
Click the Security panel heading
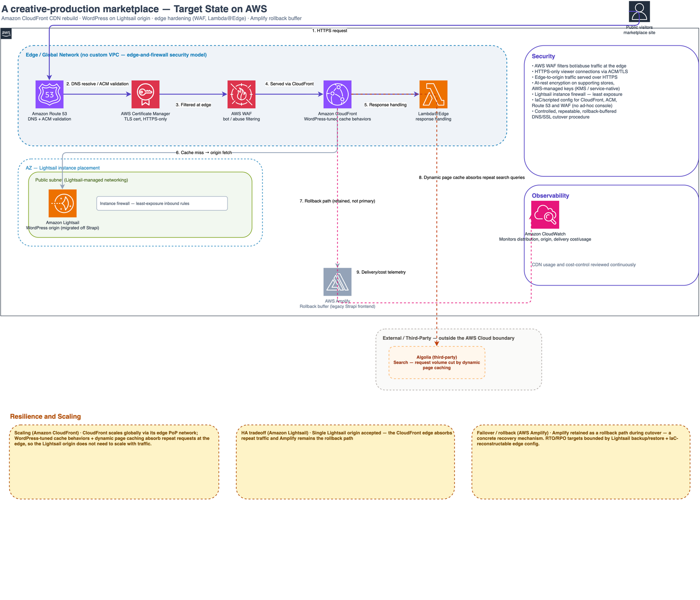tap(543, 56)
